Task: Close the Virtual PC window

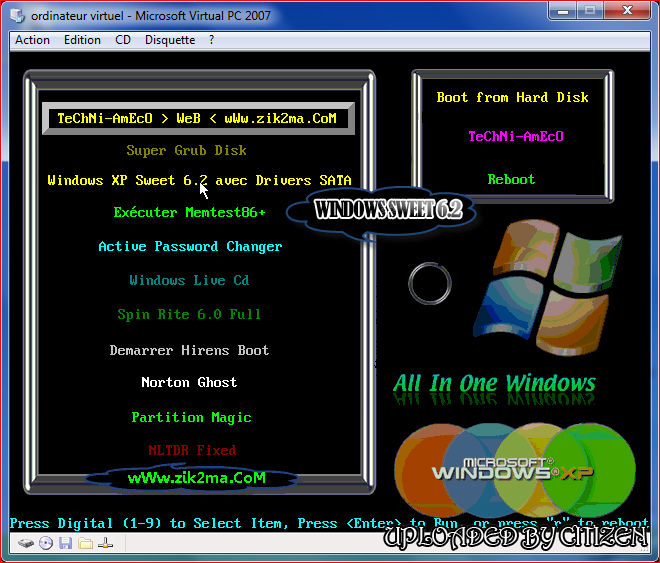Action: (627, 11)
